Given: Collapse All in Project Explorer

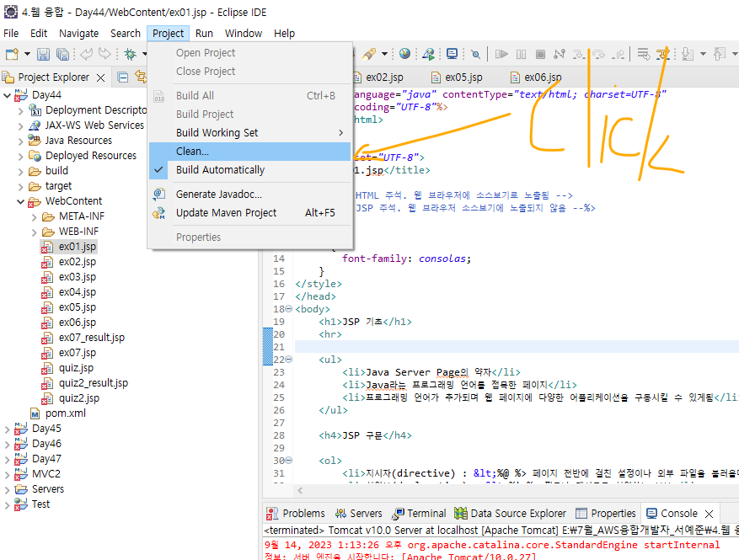Looking at the screenshot, I should click(122, 77).
